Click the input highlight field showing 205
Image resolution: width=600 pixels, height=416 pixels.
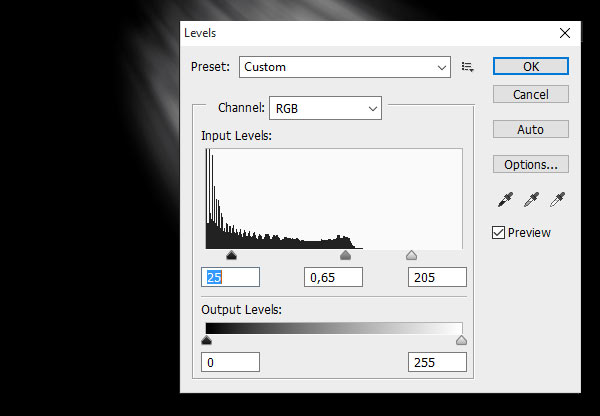pyautogui.click(x=437, y=277)
